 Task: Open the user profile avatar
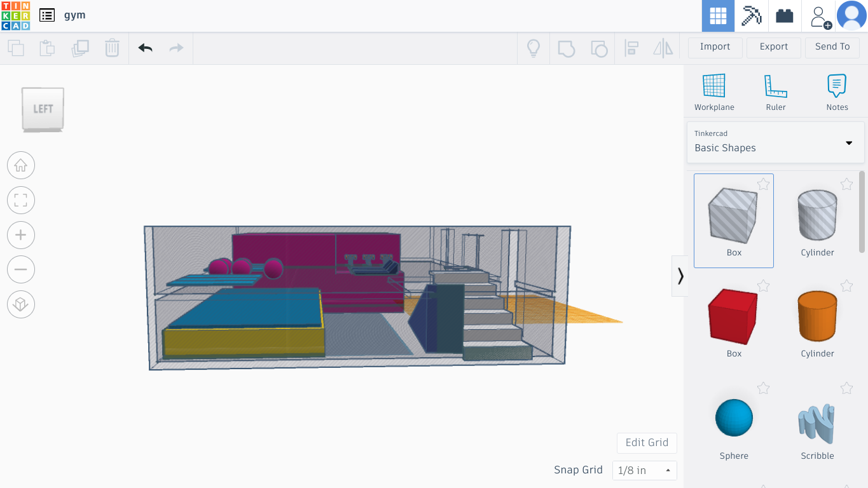(851, 16)
